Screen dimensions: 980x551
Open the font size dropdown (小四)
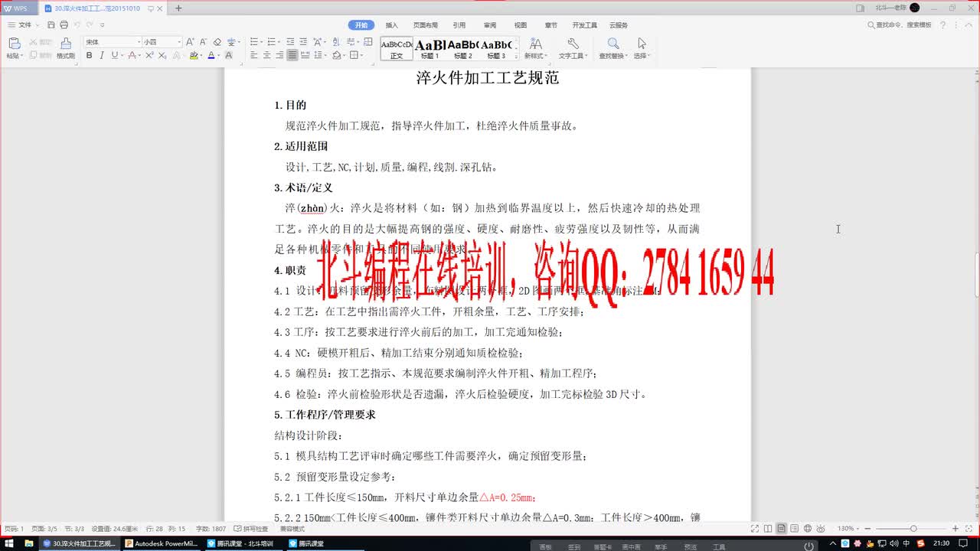179,42
